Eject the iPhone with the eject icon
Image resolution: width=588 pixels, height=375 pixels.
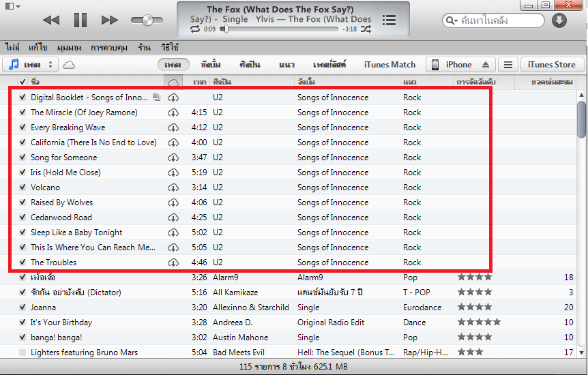(486, 65)
